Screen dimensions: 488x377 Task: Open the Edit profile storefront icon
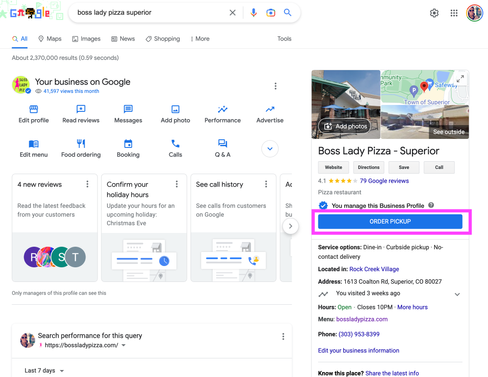(34, 109)
